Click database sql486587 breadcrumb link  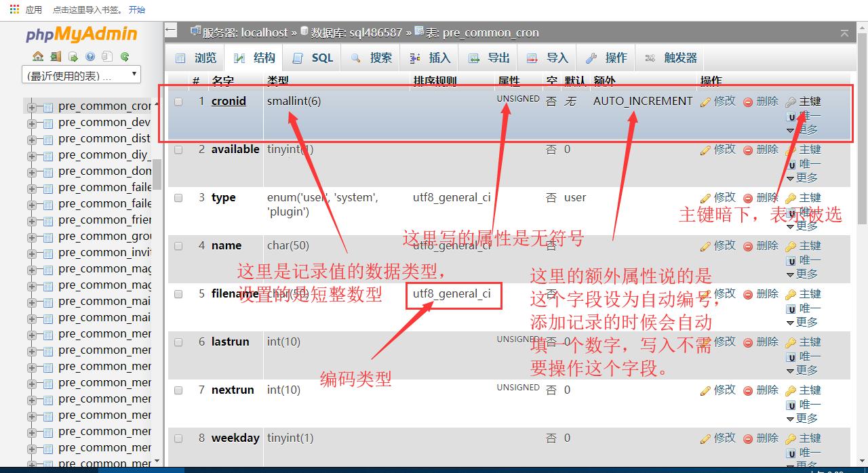pos(357,33)
